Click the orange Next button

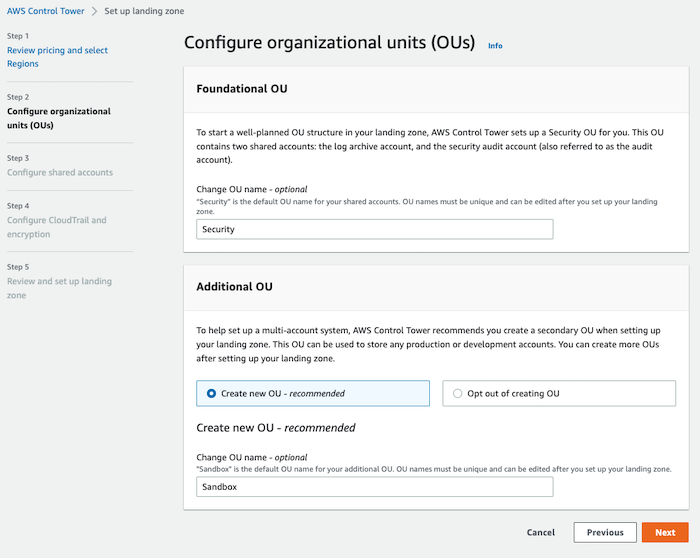point(665,533)
